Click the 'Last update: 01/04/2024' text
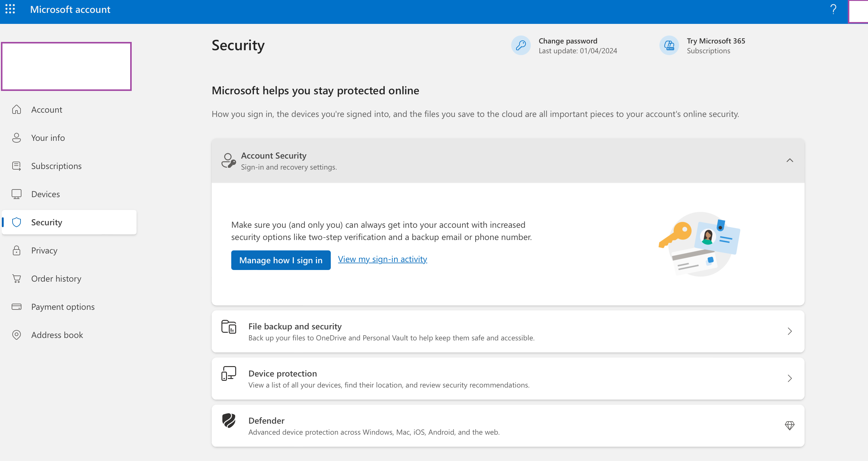 click(578, 51)
